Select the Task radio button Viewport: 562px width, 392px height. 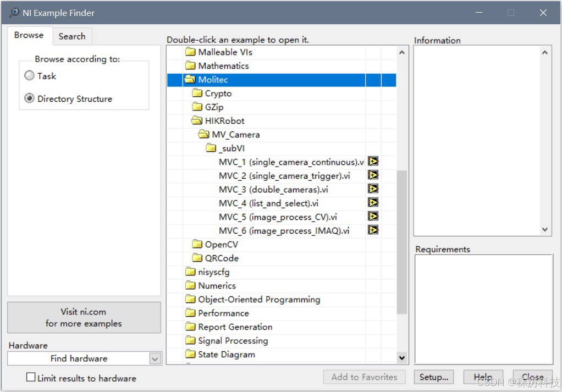[x=29, y=76]
